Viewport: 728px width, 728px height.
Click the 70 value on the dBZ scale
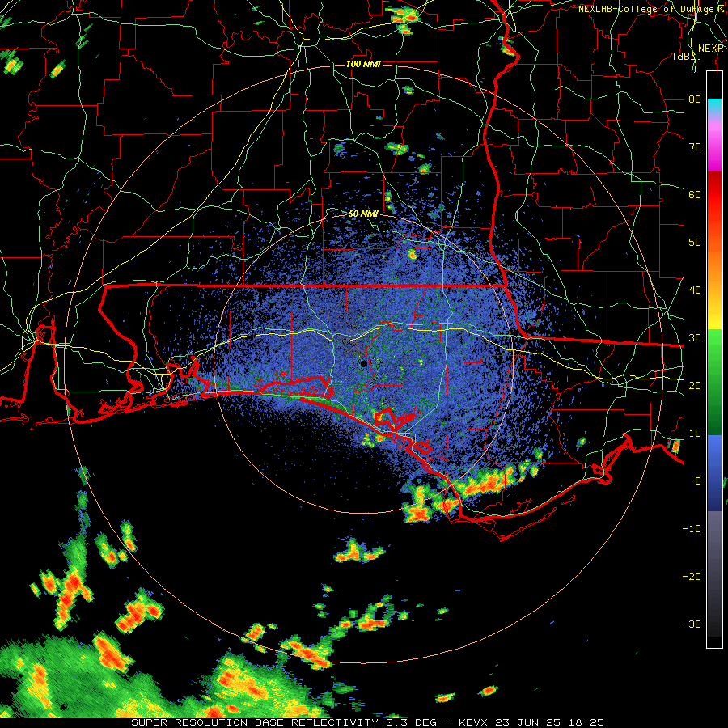pyautogui.click(x=695, y=147)
